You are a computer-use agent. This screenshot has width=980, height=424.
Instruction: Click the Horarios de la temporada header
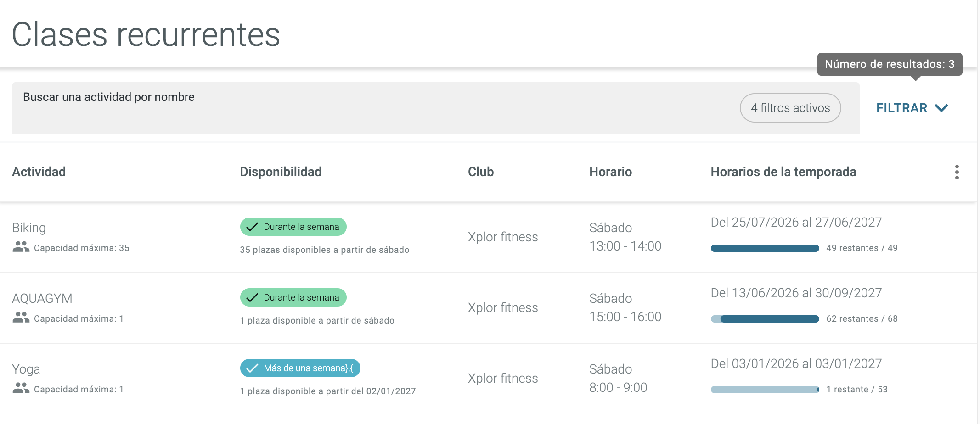[783, 172]
